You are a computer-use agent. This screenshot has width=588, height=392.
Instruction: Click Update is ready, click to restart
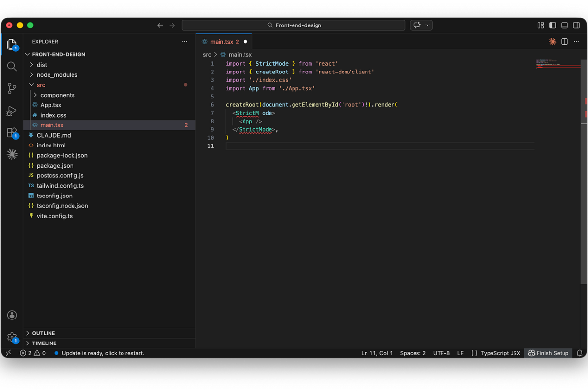click(x=99, y=353)
